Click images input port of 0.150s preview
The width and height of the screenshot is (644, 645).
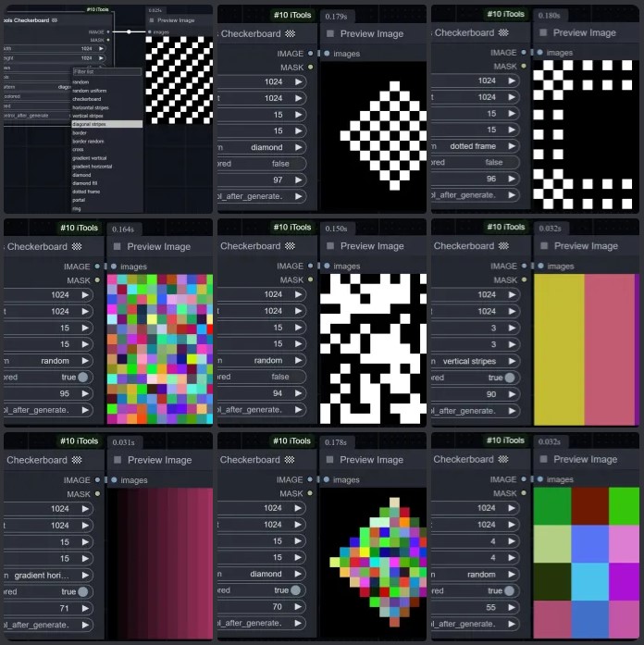pos(327,267)
